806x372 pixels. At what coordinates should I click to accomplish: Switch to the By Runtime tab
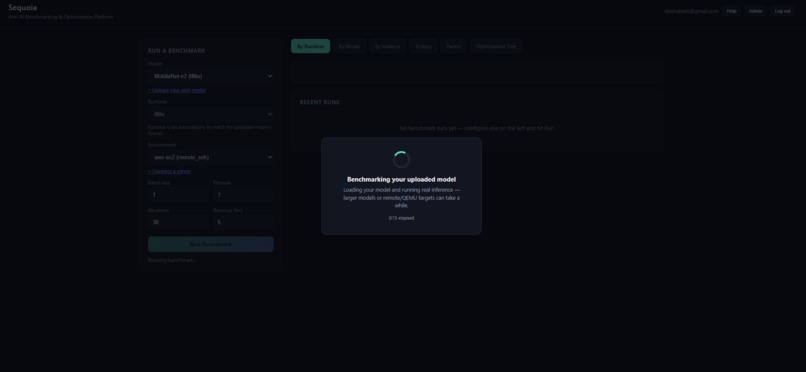pos(310,46)
